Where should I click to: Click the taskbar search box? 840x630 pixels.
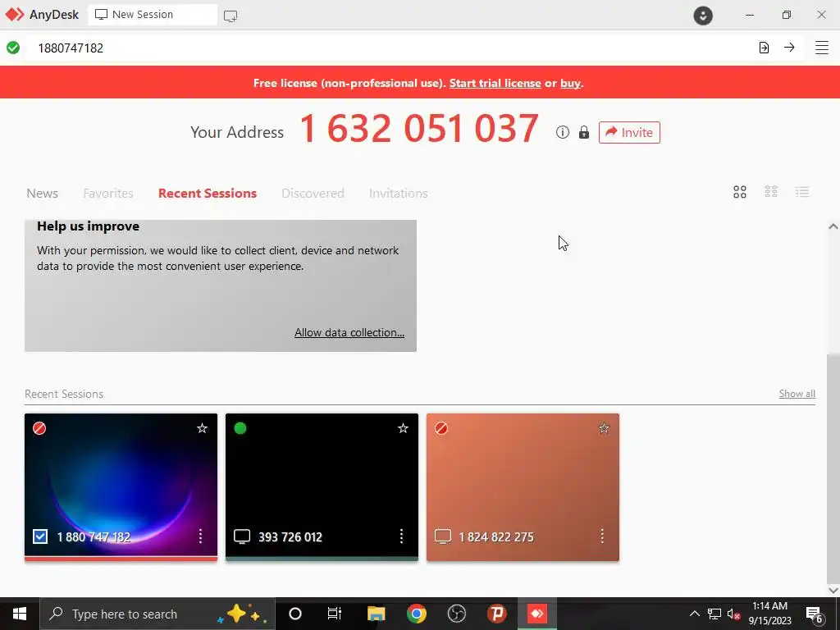[157, 614]
